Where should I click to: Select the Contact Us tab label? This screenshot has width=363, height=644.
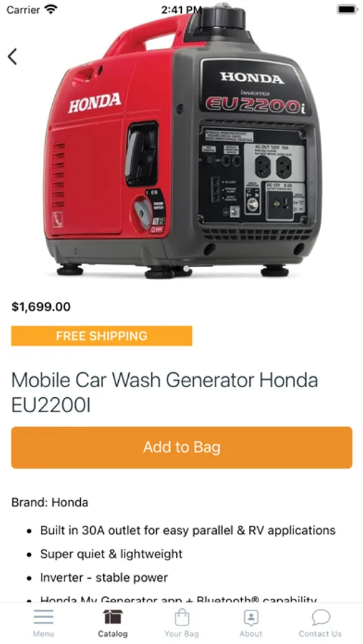[320, 634]
